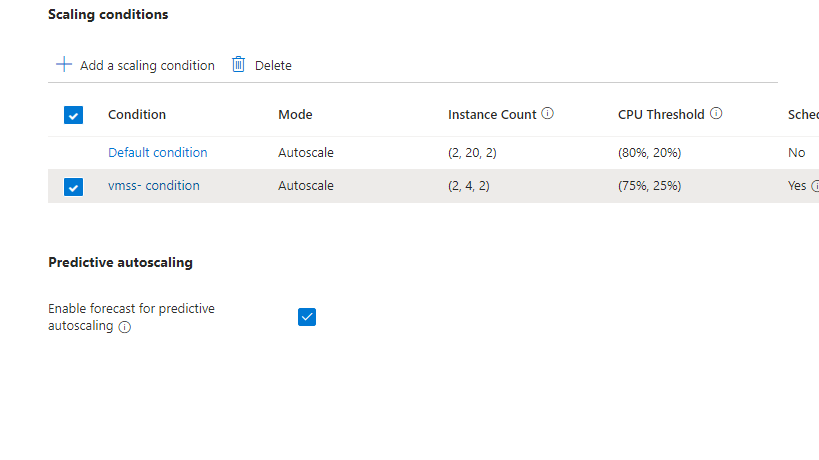Click info icon next to Schedule Yes value
This screenshot has width=819, height=460.
tap(814, 186)
